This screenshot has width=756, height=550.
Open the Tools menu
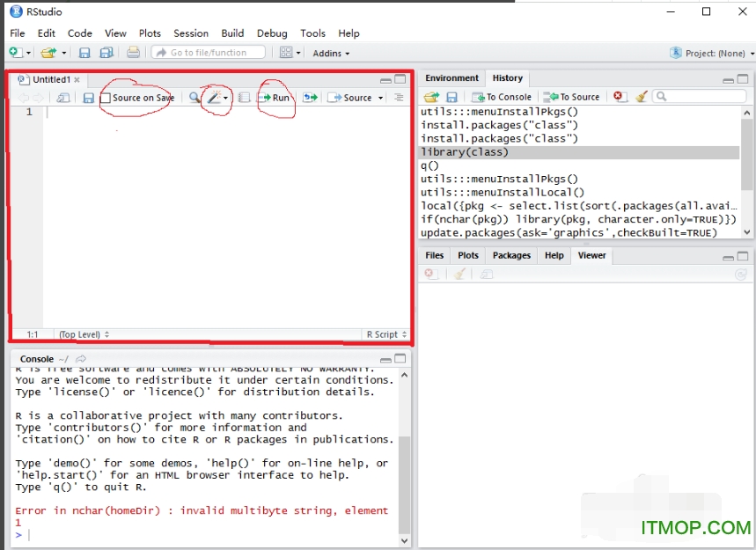(312, 33)
